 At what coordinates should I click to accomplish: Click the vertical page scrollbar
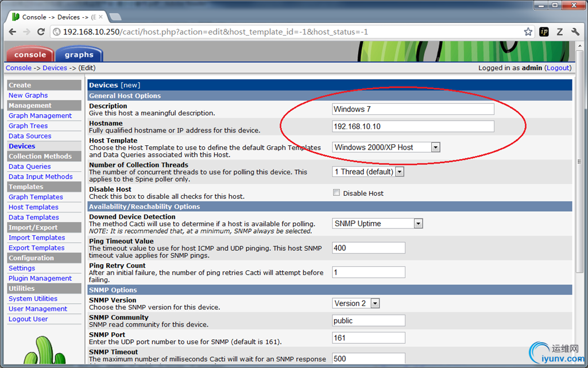point(579,162)
